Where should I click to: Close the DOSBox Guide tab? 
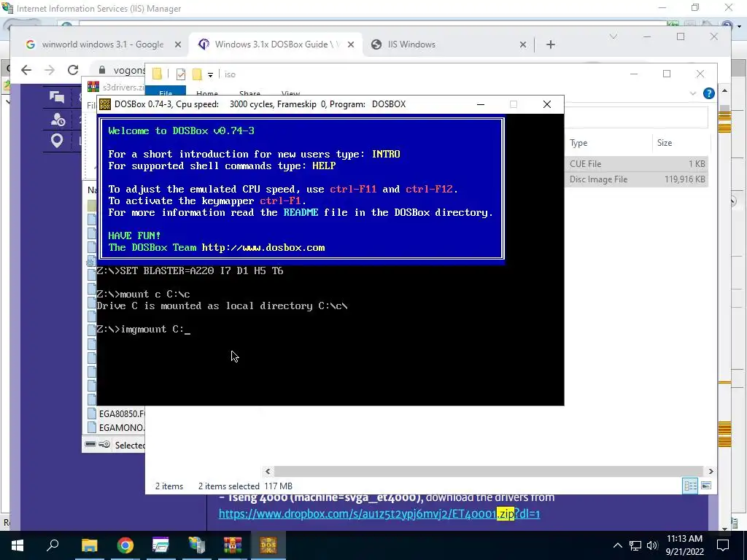351,44
